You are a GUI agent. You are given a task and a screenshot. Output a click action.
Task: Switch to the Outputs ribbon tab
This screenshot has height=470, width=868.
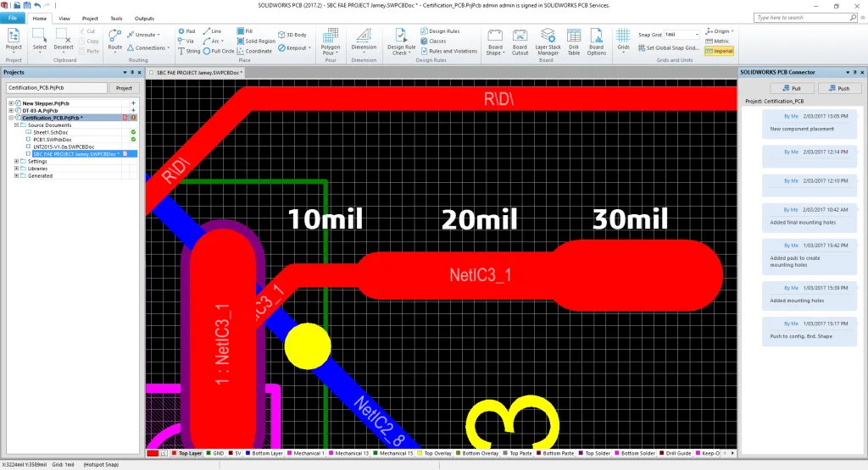[144, 18]
